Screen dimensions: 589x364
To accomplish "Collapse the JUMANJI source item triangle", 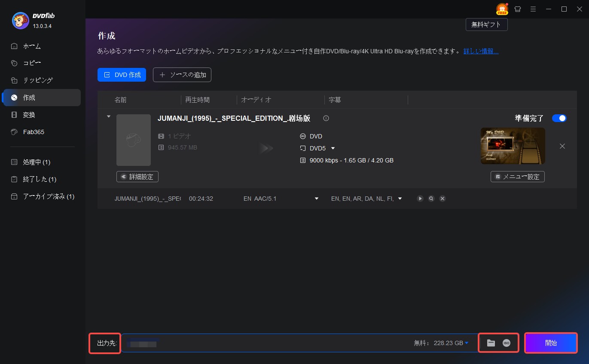I will (x=109, y=116).
